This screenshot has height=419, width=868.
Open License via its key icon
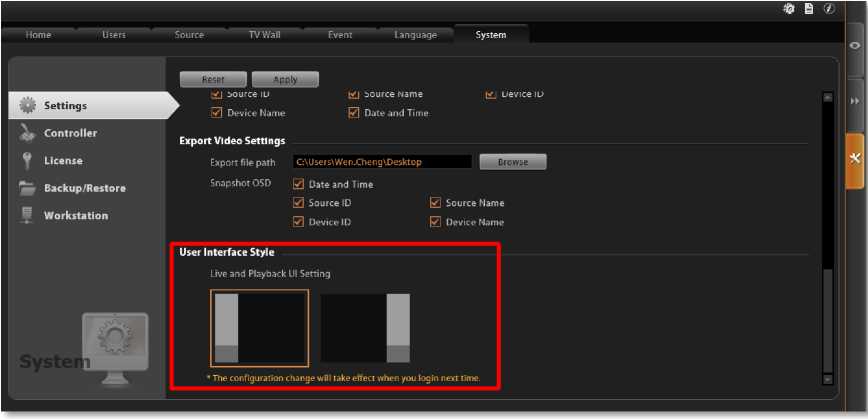coord(27,160)
